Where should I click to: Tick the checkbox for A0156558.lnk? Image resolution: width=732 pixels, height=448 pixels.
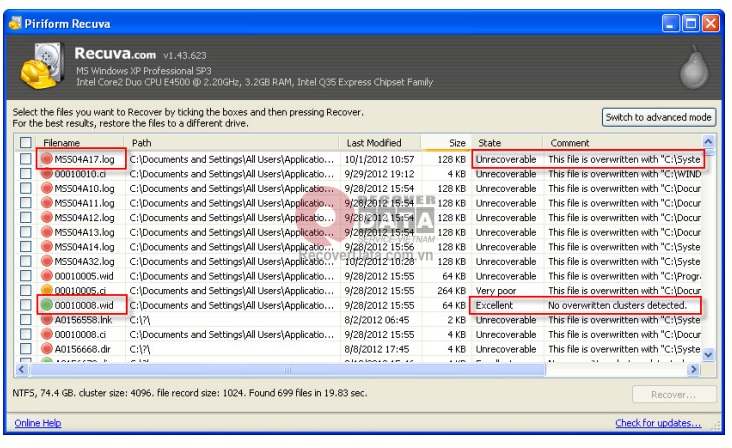tap(26, 320)
